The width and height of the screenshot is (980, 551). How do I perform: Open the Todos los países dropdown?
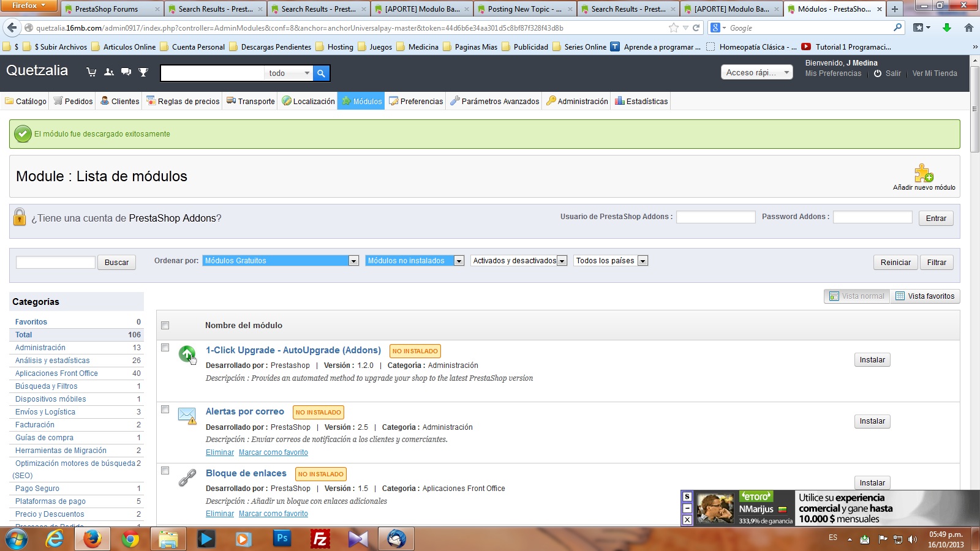(x=611, y=261)
